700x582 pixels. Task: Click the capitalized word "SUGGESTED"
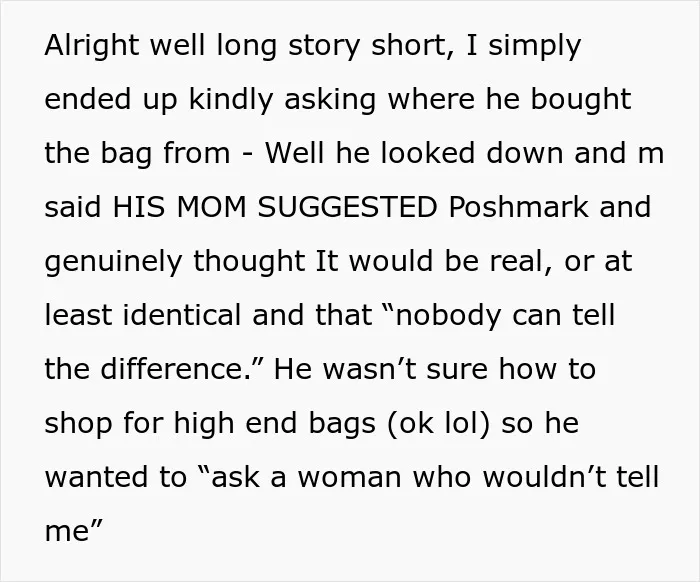pos(348,207)
